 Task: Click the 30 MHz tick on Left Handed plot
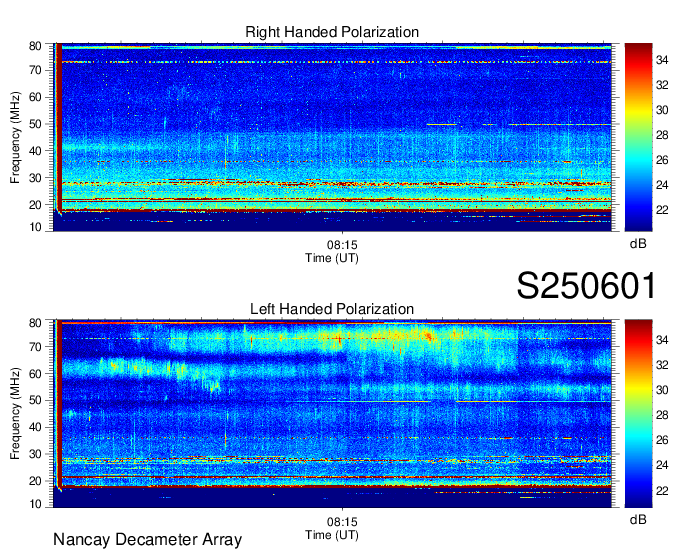(35, 454)
